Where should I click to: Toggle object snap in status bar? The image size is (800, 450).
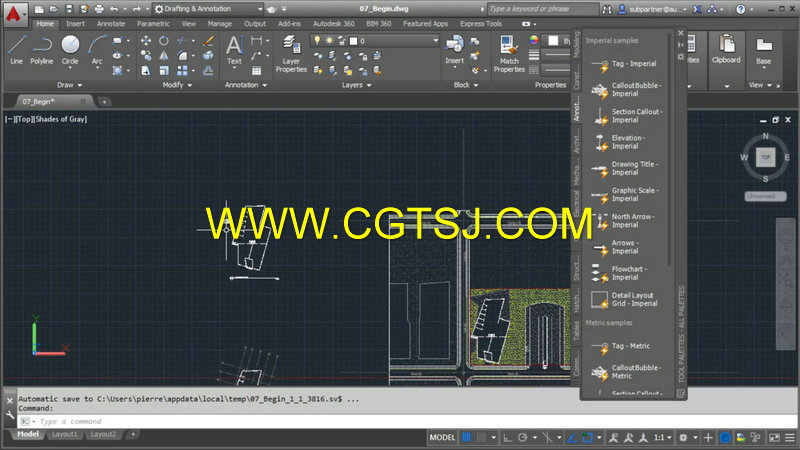coord(588,437)
